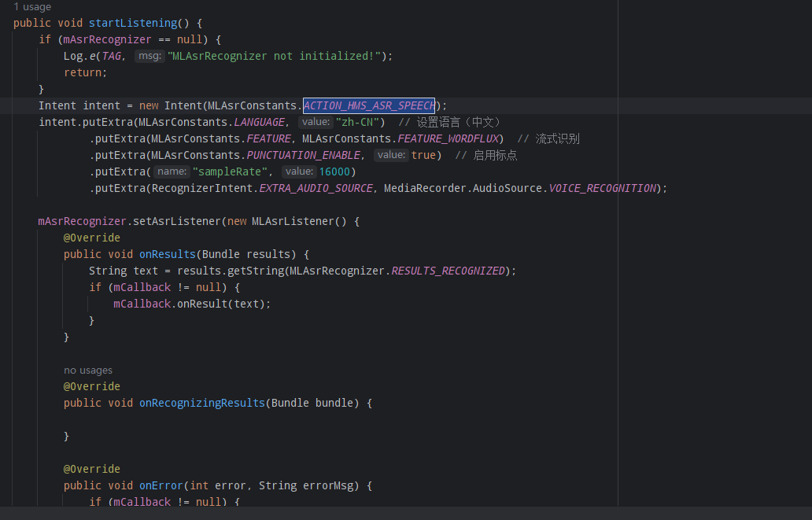Viewport: 812px width, 520px height.
Task: Click the TAG argument in Log.e
Action: click(x=112, y=56)
